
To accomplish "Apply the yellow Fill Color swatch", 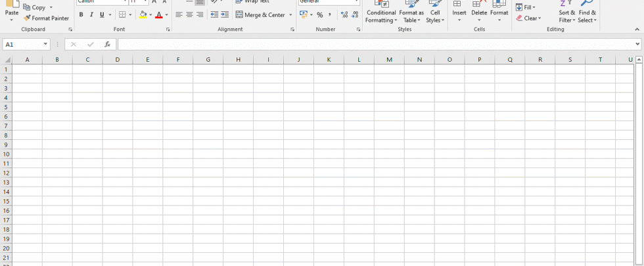I will pyautogui.click(x=143, y=14).
